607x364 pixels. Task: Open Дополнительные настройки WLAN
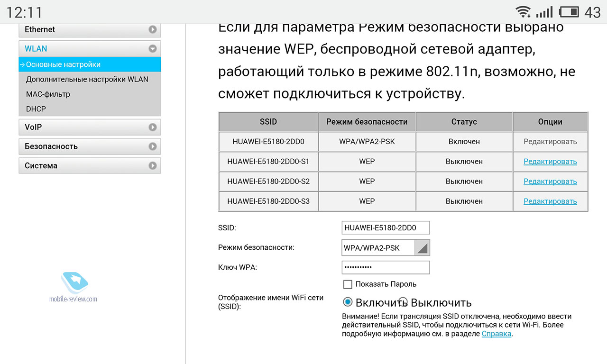click(87, 79)
